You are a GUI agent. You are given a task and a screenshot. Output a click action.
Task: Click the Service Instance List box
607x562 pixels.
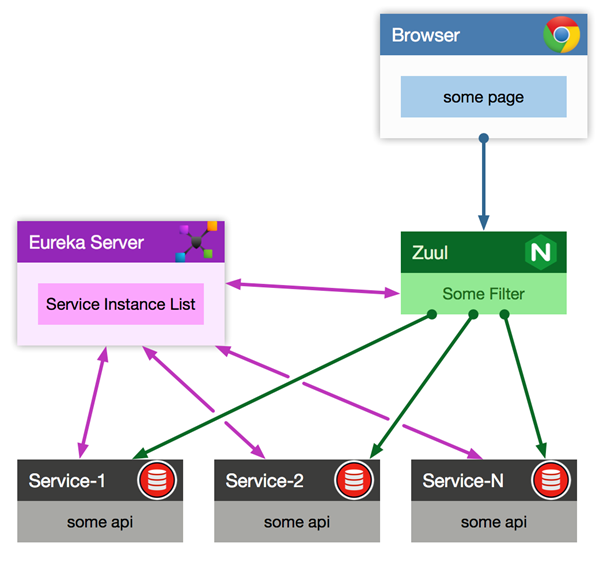[120, 304]
